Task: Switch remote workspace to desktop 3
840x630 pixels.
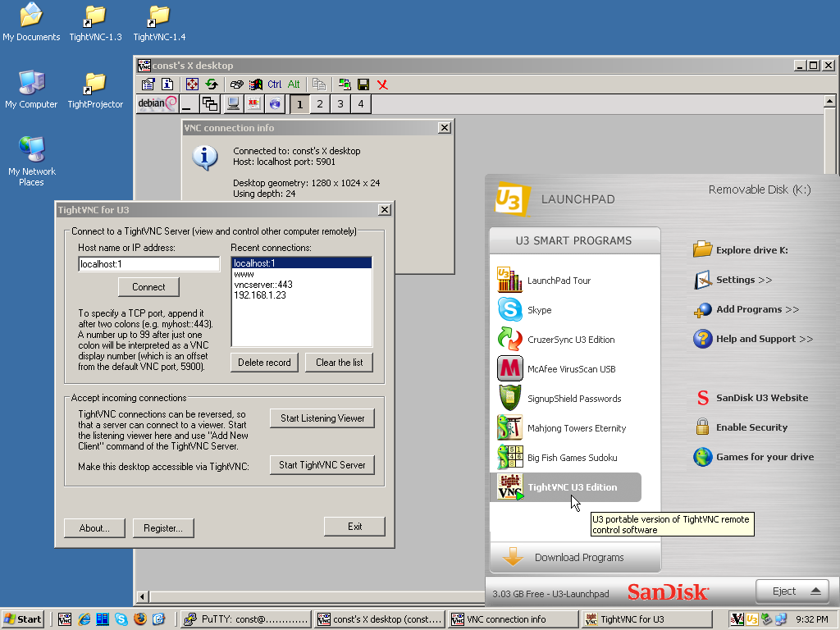Action: point(339,103)
